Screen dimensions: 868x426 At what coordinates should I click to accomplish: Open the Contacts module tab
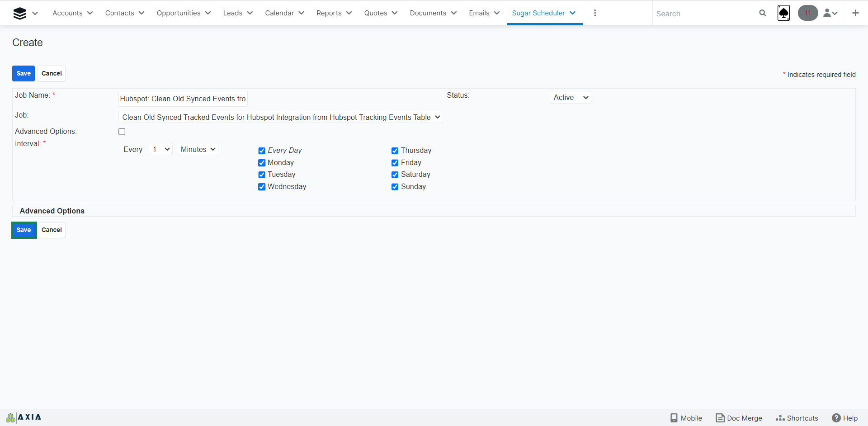(x=119, y=13)
